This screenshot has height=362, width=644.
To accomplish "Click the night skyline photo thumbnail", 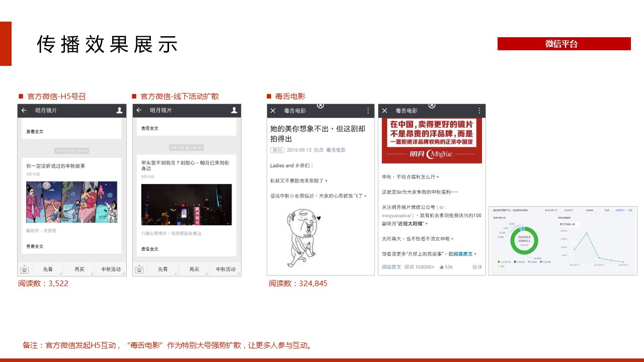I will pos(187,205).
